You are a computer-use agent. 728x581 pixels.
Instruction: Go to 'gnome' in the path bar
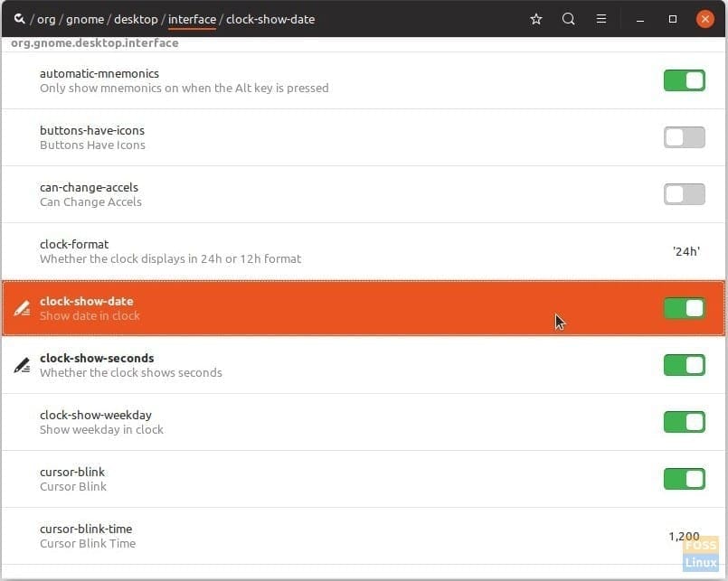[x=85, y=20]
